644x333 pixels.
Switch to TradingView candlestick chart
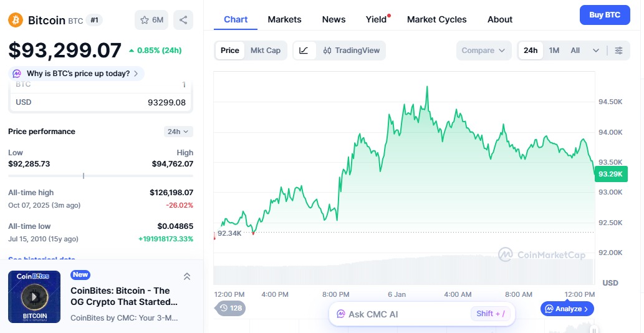[352, 51]
